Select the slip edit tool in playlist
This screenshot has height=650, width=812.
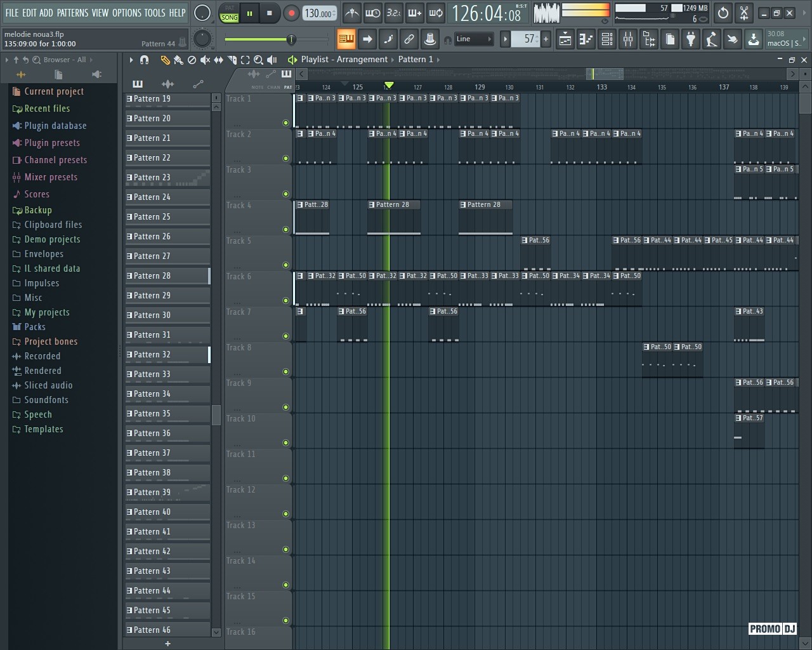tap(218, 60)
